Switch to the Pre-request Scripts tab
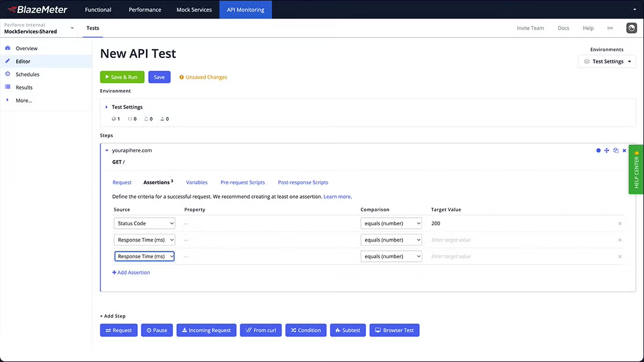The image size is (644, 362). pyautogui.click(x=243, y=182)
